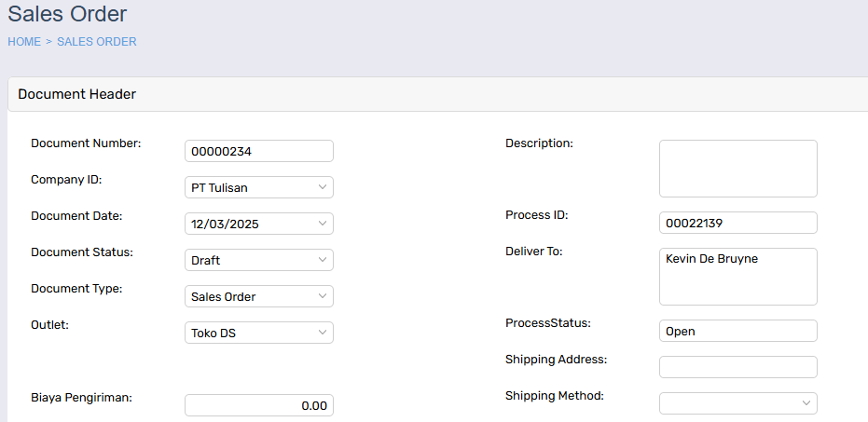Open the Company ID dropdown
868x422 pixels.
click(x=259, y=187)
